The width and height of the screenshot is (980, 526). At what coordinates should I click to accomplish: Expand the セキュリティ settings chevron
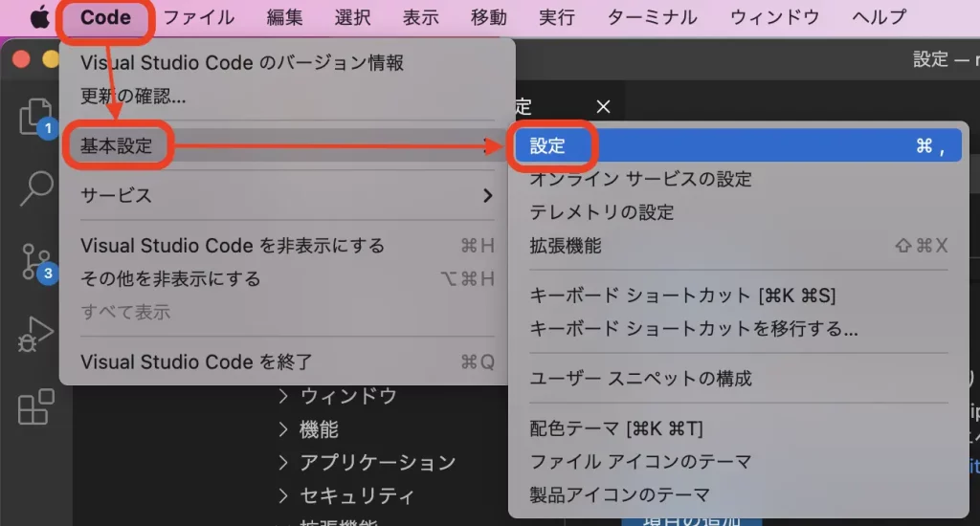click(283, 496)
